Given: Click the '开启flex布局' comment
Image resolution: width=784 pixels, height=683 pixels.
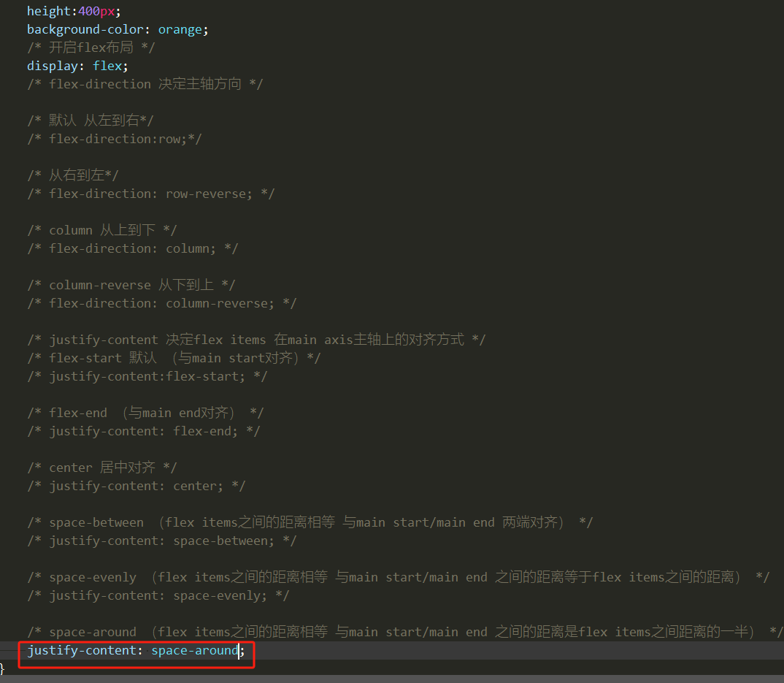Looking at the screenshot, I should [x=91, y=47].
